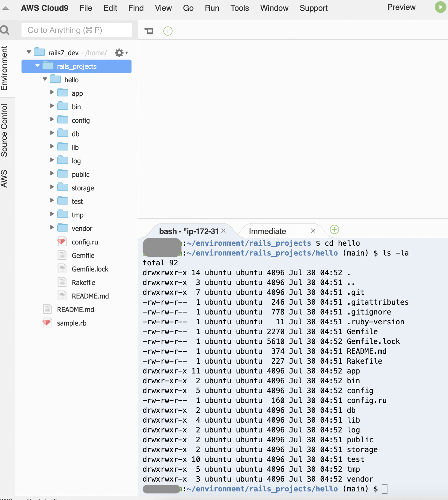Open README.md under rails_projects

pos(76,310)
